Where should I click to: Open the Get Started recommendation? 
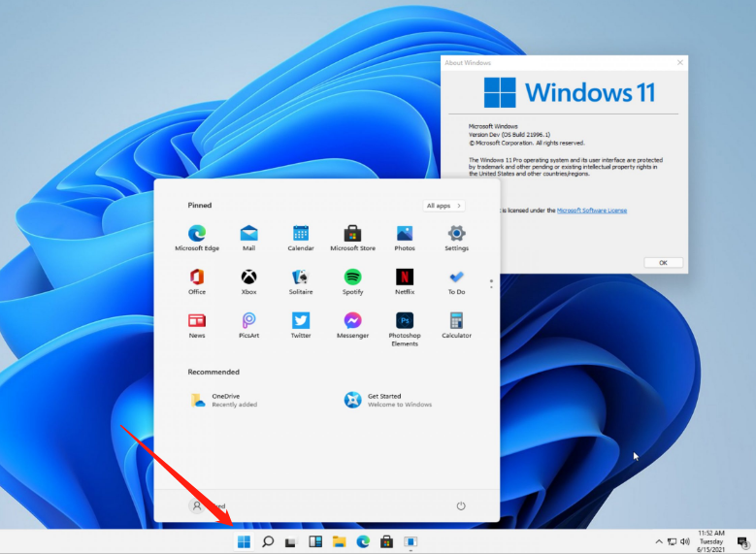click(x=387, y=400)
